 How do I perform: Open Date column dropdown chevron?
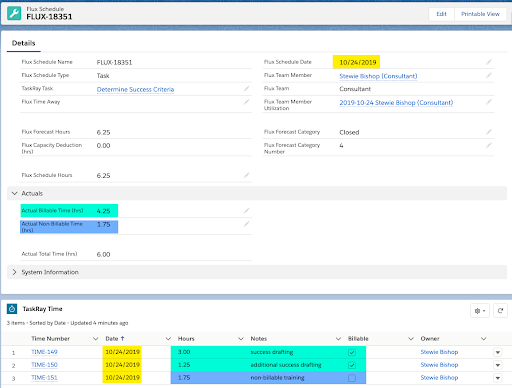[x=168, y=339]
